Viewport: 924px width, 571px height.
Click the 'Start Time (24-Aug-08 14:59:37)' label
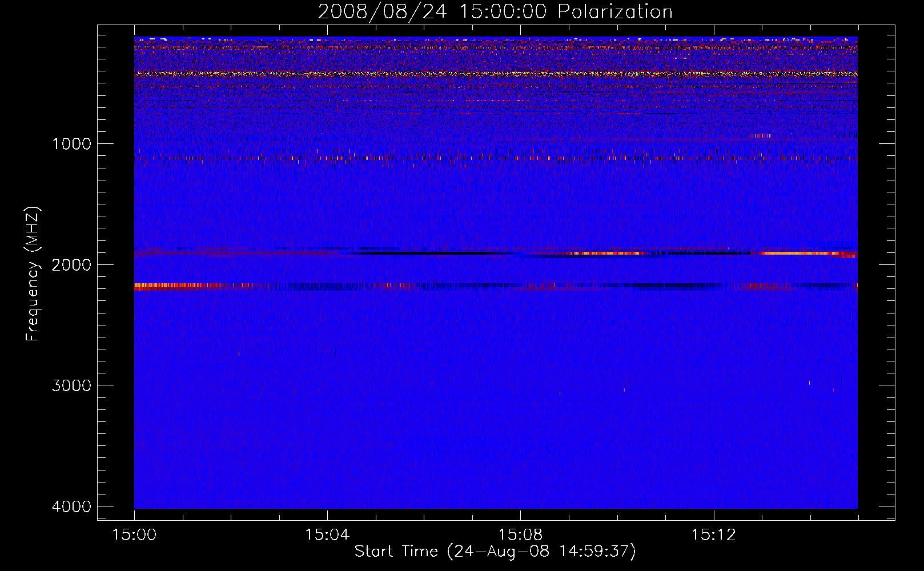[x=495, y=552]
